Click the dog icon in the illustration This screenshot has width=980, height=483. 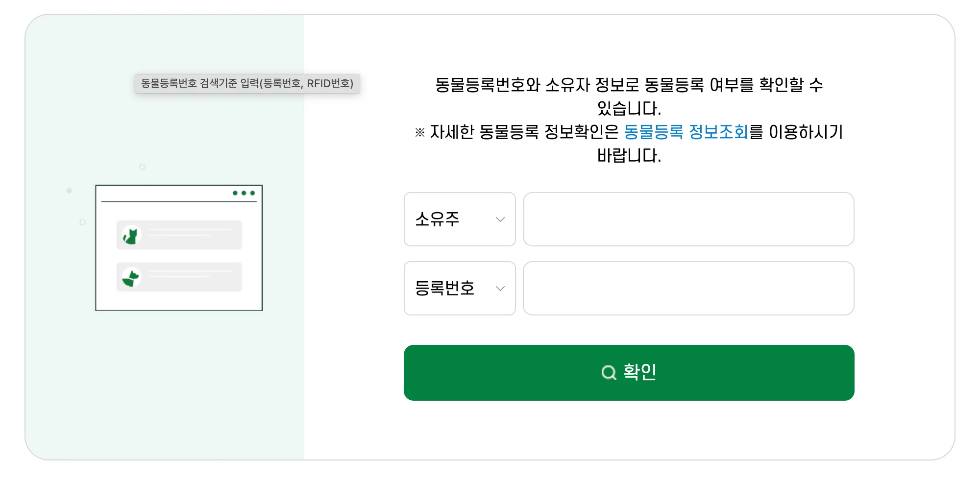[x=131, y=278]
